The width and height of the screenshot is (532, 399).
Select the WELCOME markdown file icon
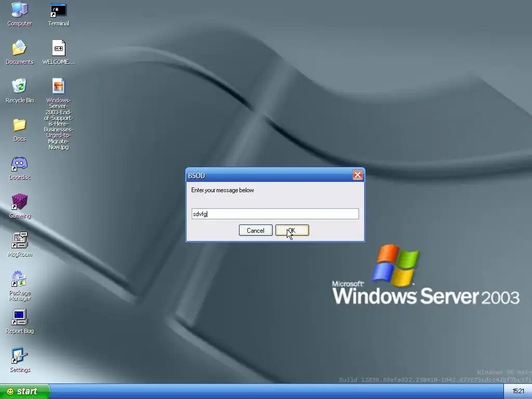[59, 52]
